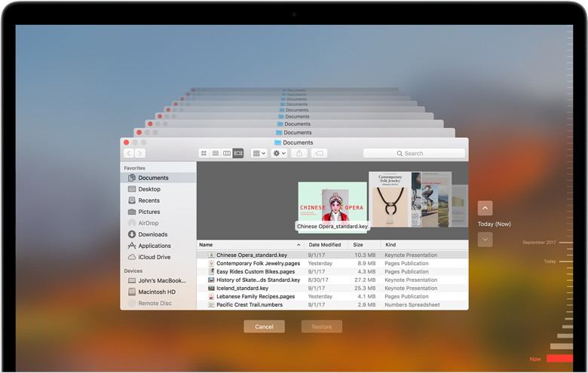Select the Chinese Opera_standard.key file row
Screen dimensions: 588x373
tap(332, 255)
